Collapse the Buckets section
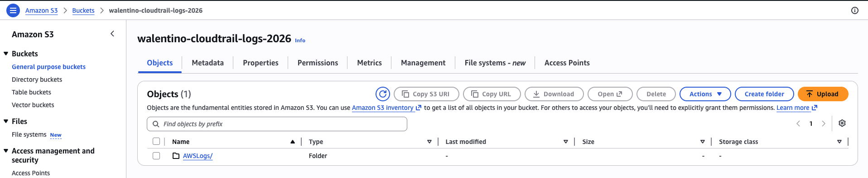868x178 pixels. coord(6,54)
